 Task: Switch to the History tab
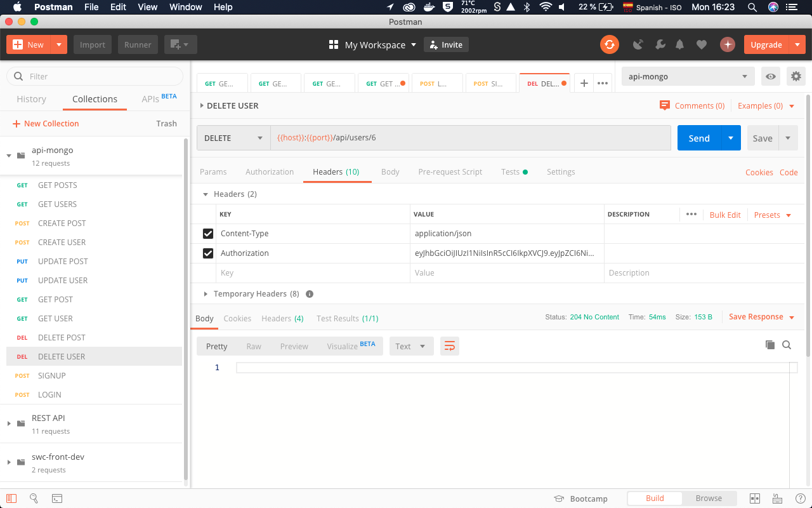[31, 99]
